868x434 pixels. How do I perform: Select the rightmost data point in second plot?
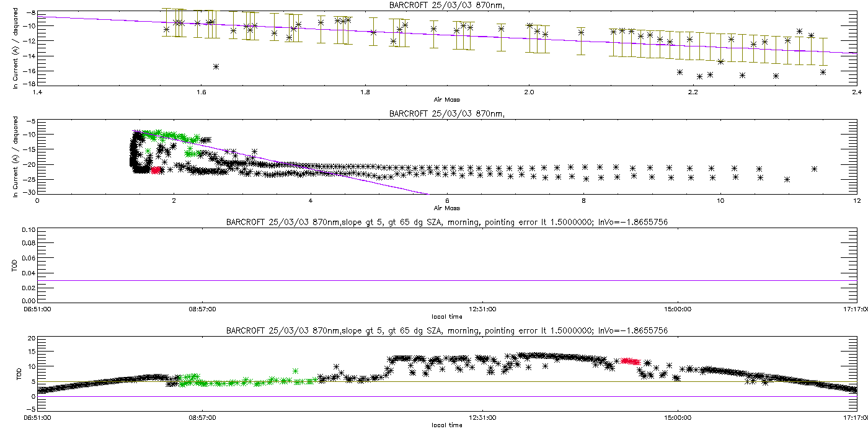tap(815, 169)
